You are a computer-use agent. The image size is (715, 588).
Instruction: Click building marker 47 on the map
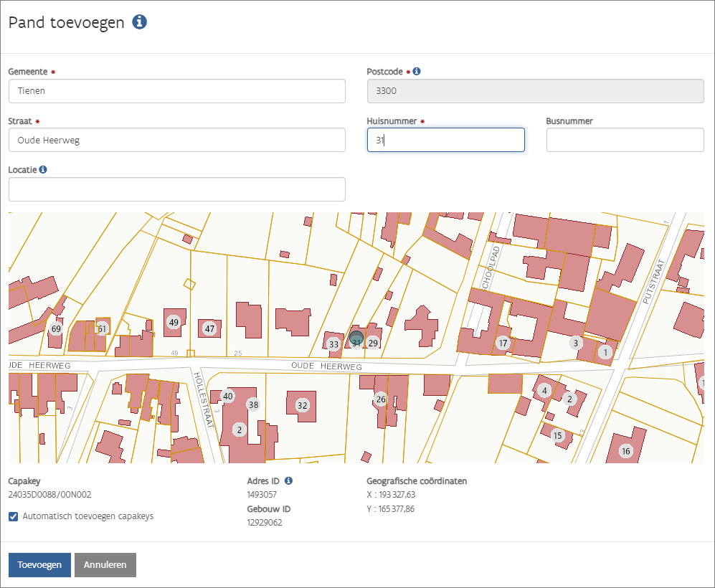pyautogui.click(x=209, y=328)
